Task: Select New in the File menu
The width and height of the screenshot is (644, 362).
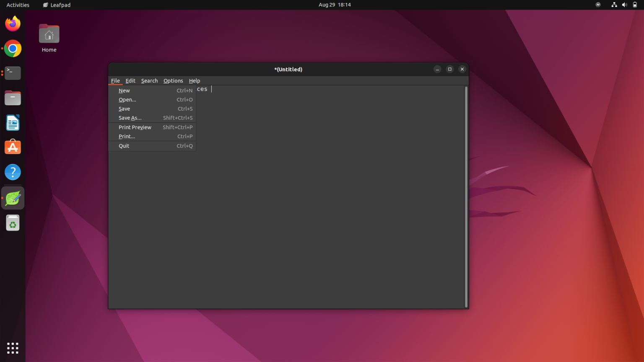Action: [124, 90]
